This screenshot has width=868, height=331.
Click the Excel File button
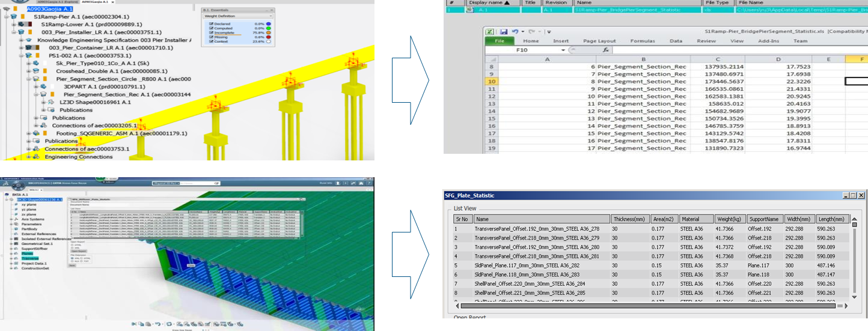pos(499,41)
